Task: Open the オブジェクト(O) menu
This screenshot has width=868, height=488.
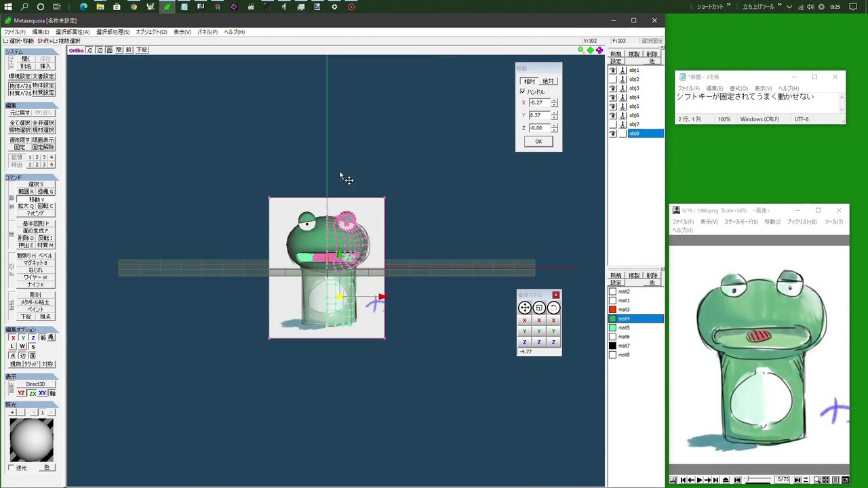Action: tap(151, 32)
